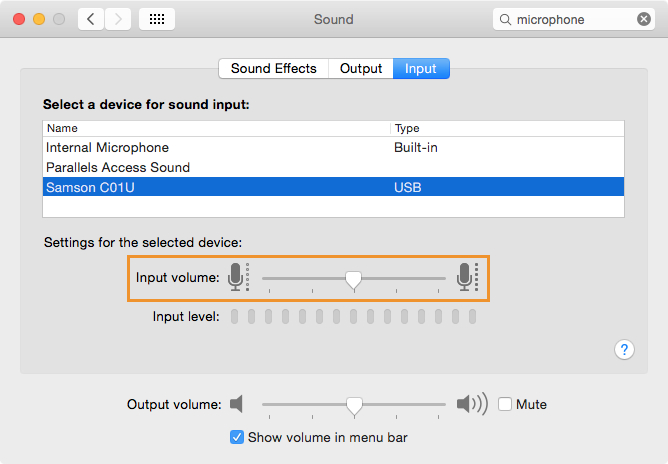Image resolution: width=668 pixels, height=464 pixels.
Task: Choose Parallels Access Sound input device
Action: pyautogui.click(x=334, y=167)
